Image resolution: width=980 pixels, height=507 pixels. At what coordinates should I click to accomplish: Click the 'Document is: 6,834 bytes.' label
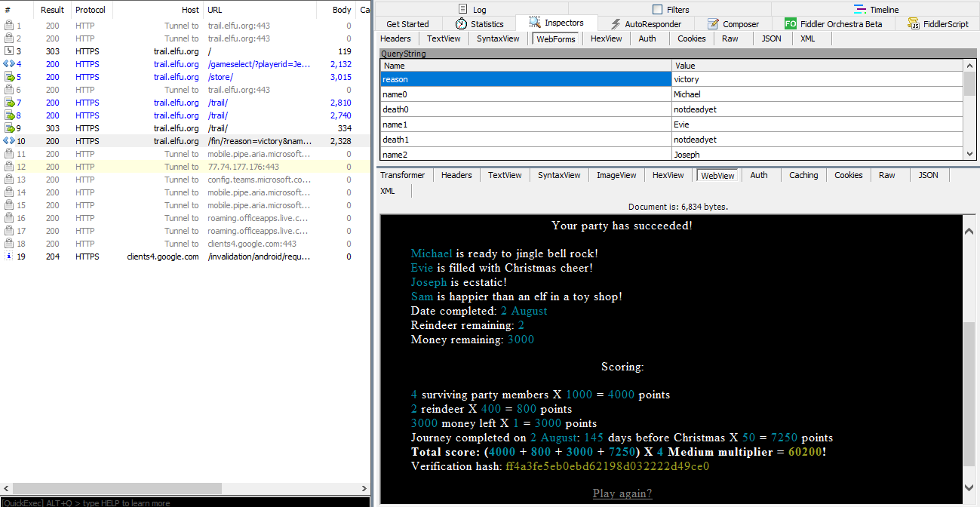click(678, 207)
